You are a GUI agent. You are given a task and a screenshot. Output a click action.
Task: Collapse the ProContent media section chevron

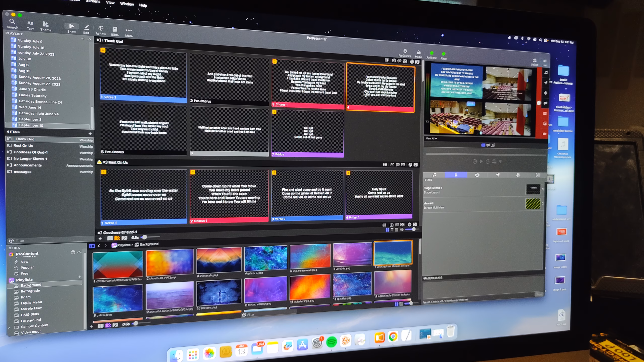click(x=79, y=252)
